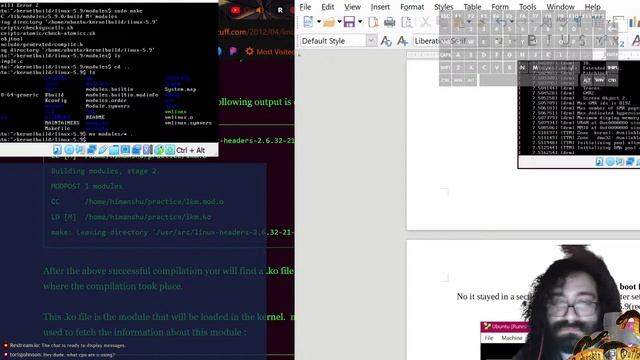Click the Most Visited bookmark in Firefox
Viewport: 640px width, 360px height.
pos(270,52)
